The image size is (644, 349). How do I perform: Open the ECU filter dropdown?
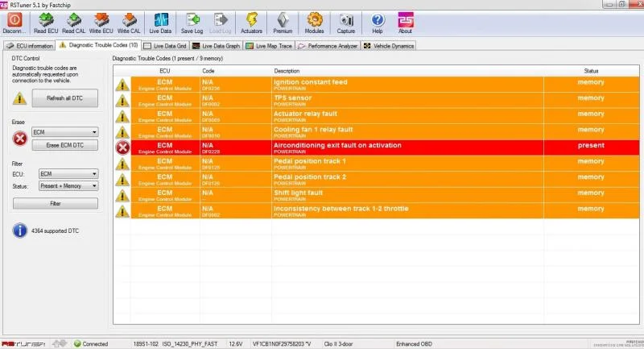coord(68,174)
